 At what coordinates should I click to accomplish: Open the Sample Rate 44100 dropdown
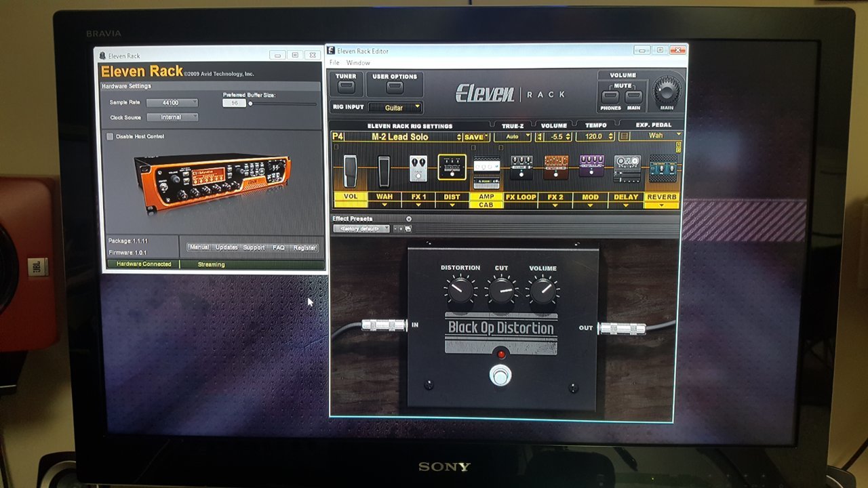(x=171, y=102)
